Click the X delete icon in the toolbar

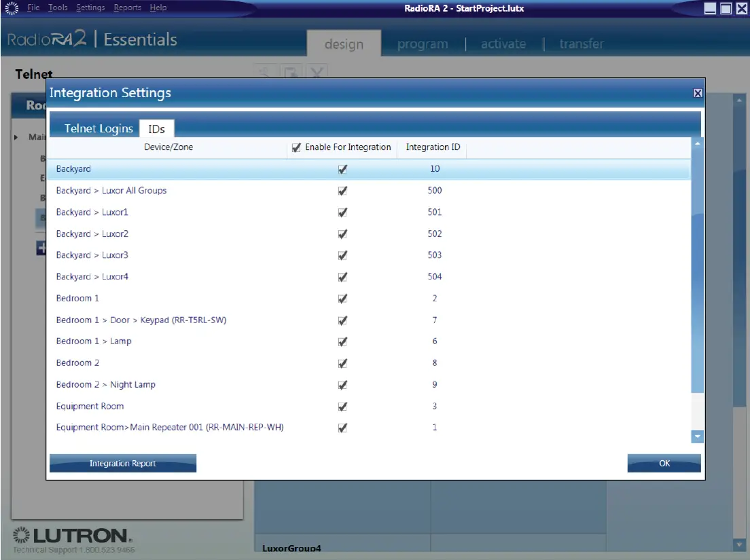click(317, 72)
